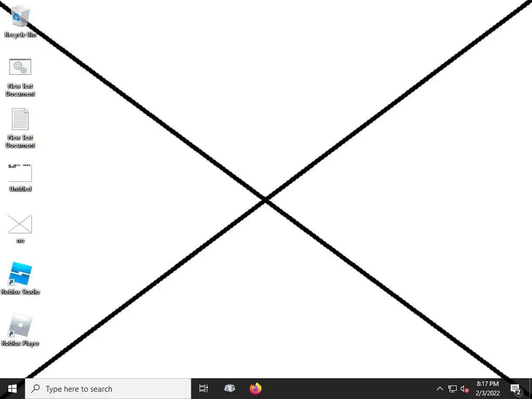Screen dimensions: 532x399
Task: Select New Text Document with lined-page icon
Action: (20, 128)
